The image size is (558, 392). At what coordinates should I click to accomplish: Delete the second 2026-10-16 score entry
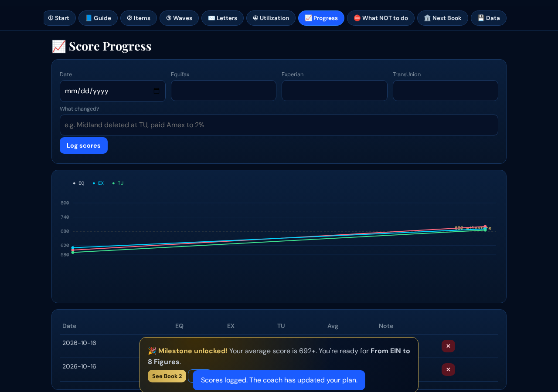pyautogui.click(x=448, y=369)
